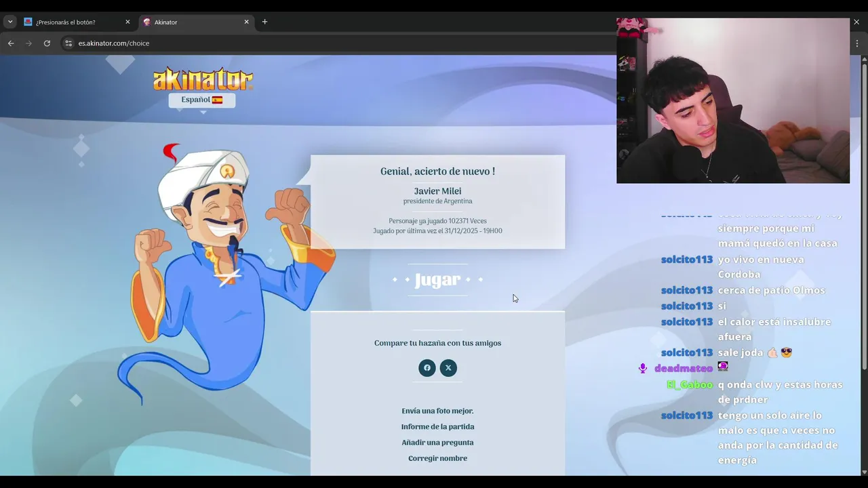
Task: Click the Javier Milei name text
Action: 437,191
